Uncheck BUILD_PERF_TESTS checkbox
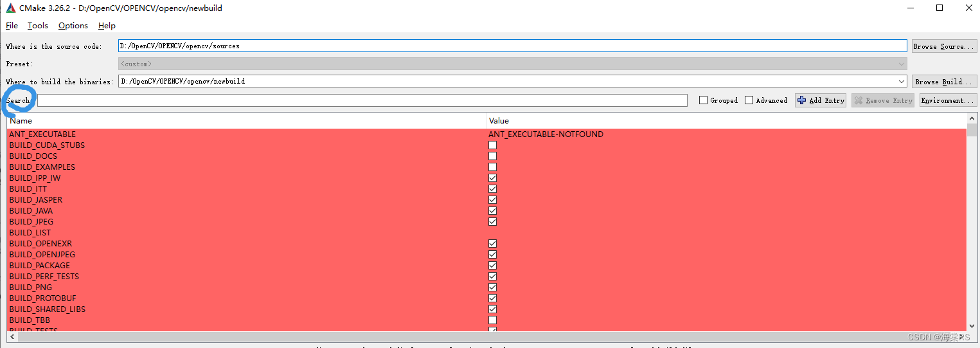Image resolution: width=980 pixels, height=348 pixels. click(493, 277)
